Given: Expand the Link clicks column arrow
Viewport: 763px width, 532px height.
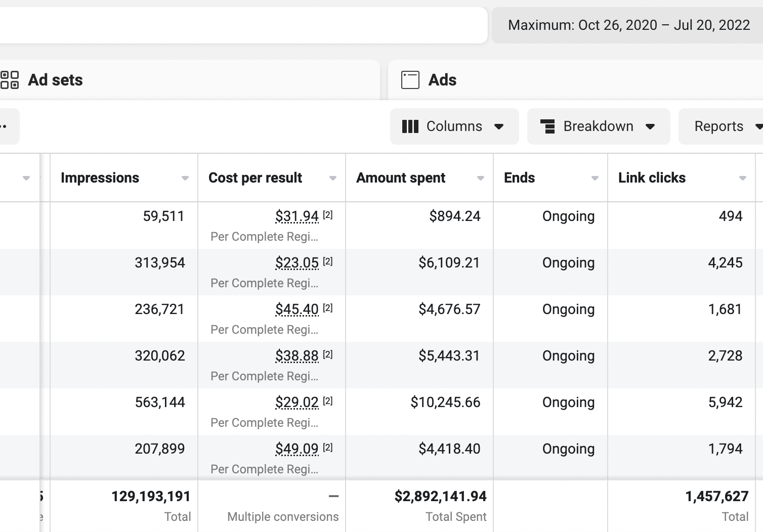Looking at the screenshot, I should 743,178.
